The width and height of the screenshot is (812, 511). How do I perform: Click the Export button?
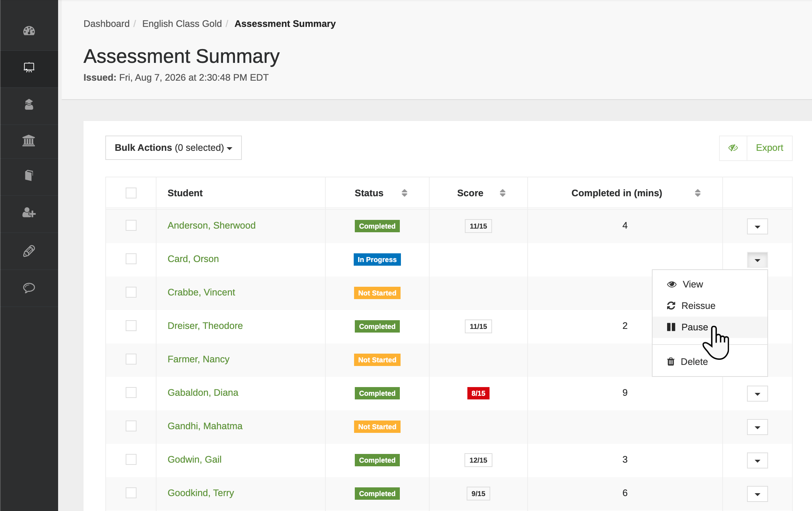(x=770, y=148)
